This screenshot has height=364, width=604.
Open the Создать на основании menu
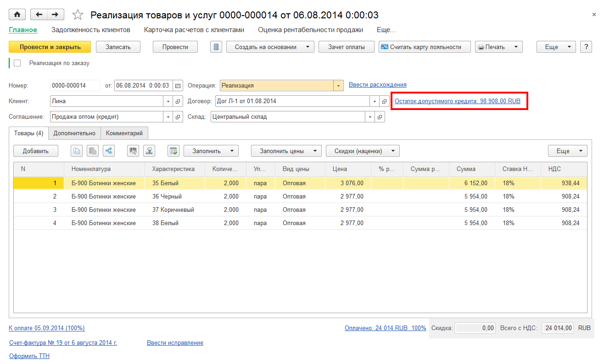(x=270, y=47)
